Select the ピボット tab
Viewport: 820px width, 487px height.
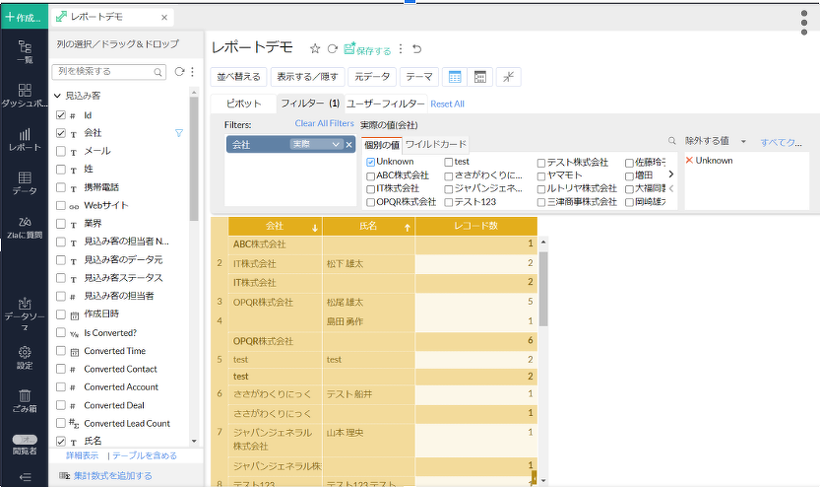click(243, 104)
